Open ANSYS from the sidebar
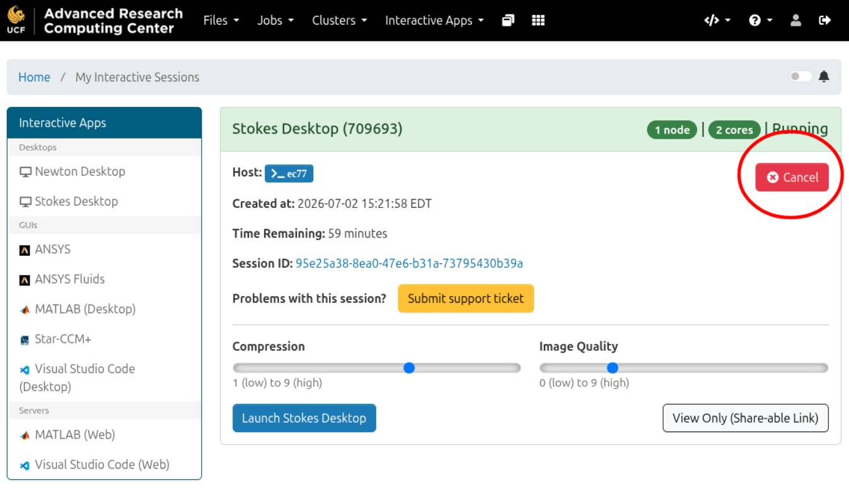The height and width of the screenshot is (504, 849). (x=104, y=249)
